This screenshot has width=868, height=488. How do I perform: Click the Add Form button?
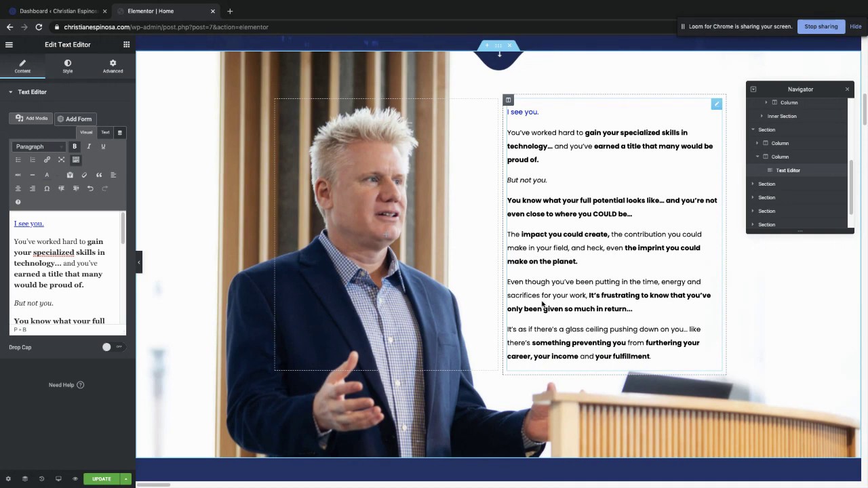point(75,119)
